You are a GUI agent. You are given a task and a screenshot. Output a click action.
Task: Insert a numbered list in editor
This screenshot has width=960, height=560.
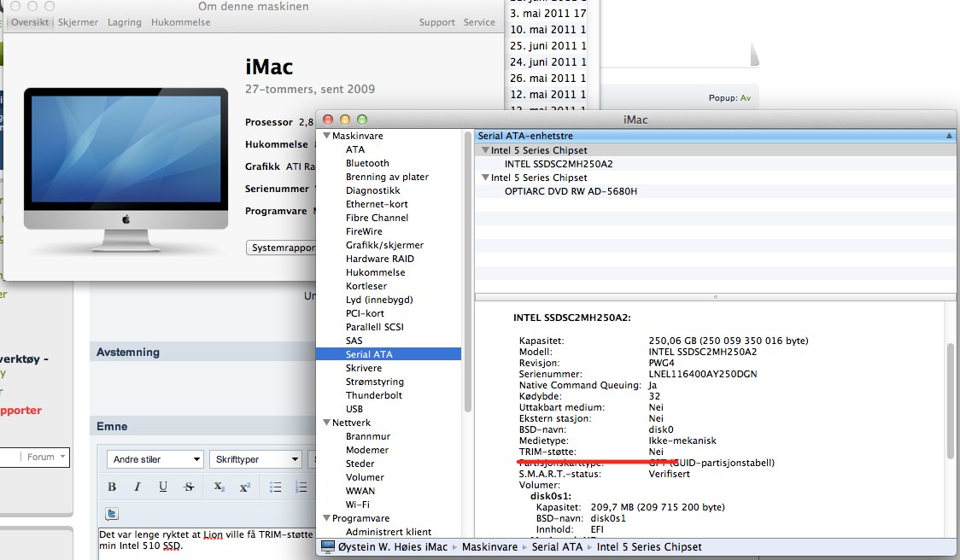pos(301,487)
